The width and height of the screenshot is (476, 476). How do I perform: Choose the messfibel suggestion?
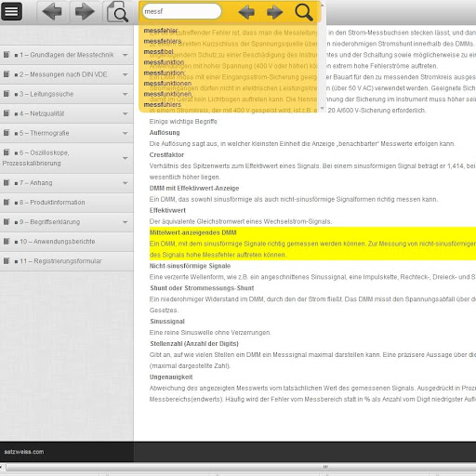pyautogui.click(x=158, y=51)
